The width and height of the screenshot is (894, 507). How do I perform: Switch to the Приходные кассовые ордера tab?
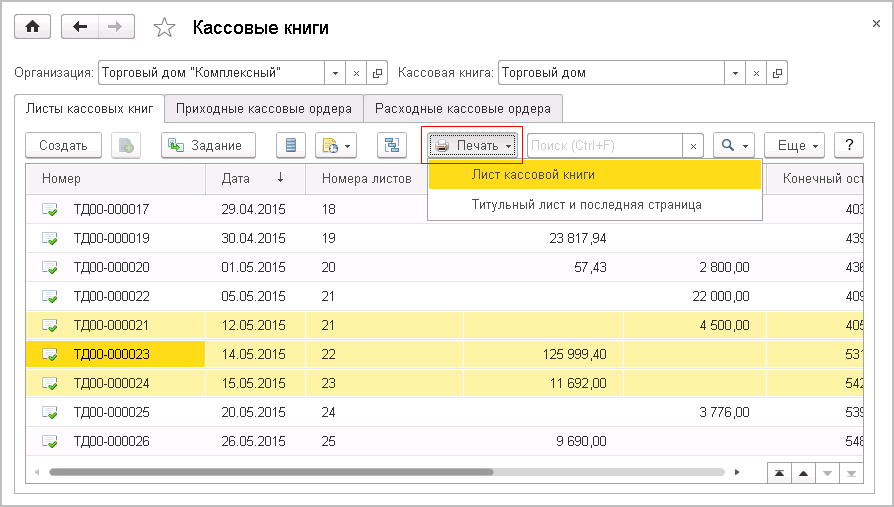tap(263, 108)
